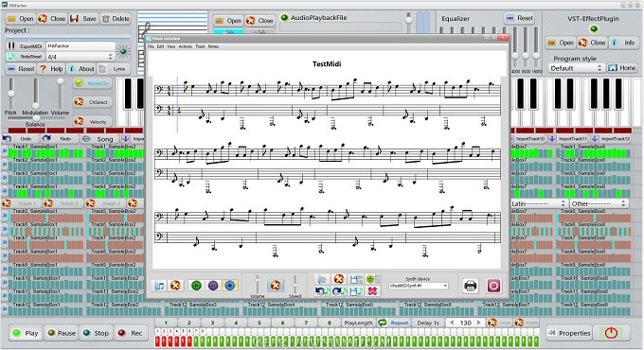Click the ExportMIDI button

pyautogui.click(x=25, y=46)
